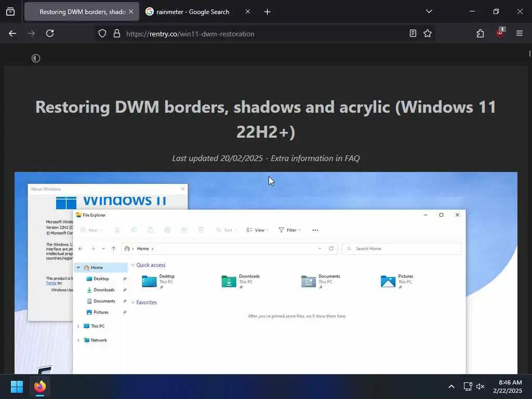Select Pictures in Explorer sidebar
The image size is (532, 399).
pos(101,312)
